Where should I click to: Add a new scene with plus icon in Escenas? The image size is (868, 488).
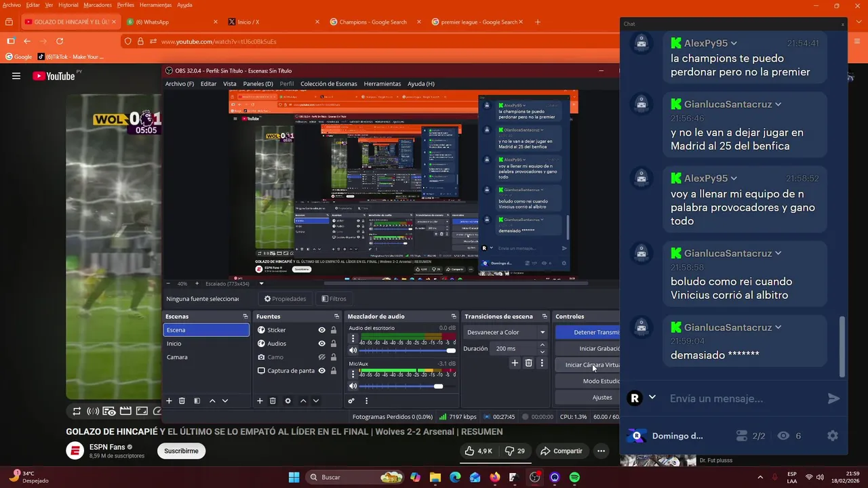(169, 401)
